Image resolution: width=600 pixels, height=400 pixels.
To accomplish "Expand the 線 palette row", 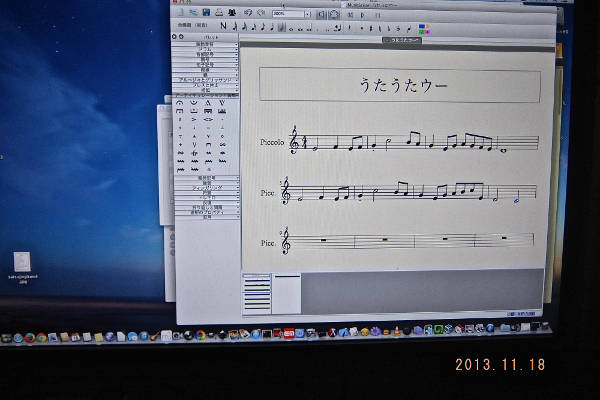I will pos(205,75).
